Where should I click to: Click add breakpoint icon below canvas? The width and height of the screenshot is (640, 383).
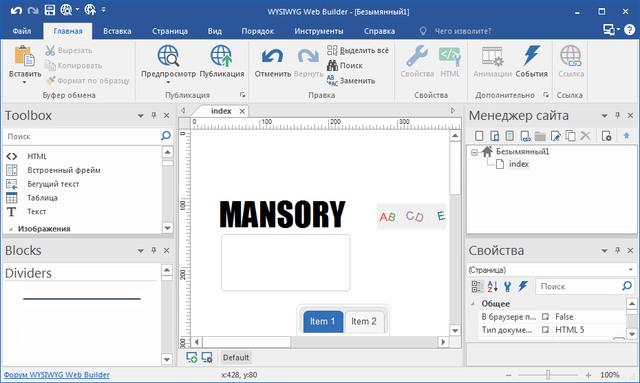tap(191, 357)
